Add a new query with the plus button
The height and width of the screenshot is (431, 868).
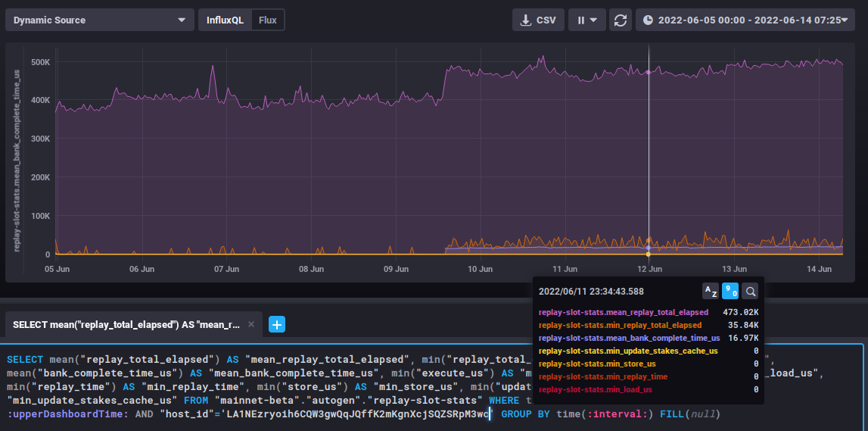[277, 325]
